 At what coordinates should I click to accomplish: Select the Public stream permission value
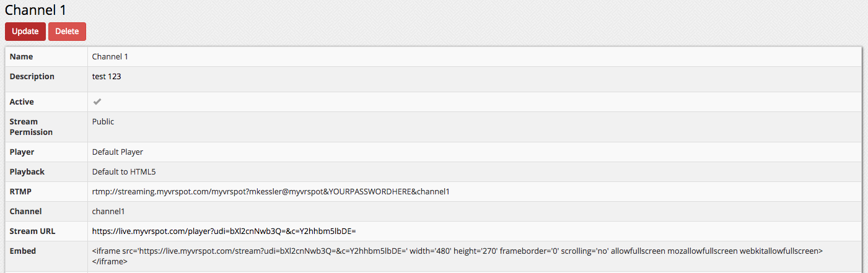click(103, 122)
